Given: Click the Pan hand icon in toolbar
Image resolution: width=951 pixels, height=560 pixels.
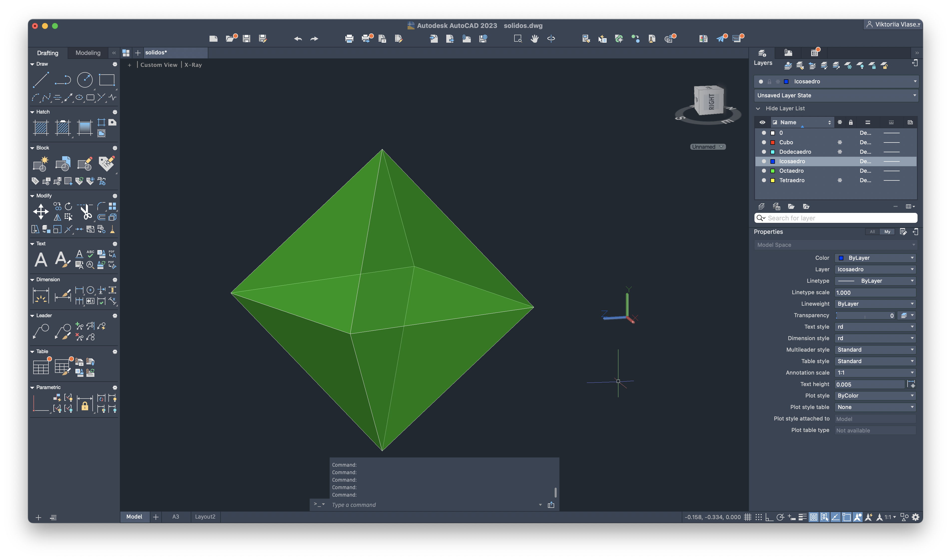Looking at the screenshot, I should coord(534,38).
